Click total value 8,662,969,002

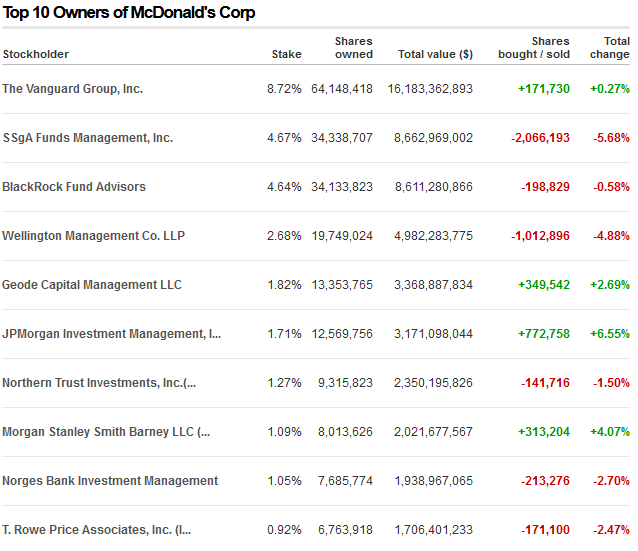(433, 138)
